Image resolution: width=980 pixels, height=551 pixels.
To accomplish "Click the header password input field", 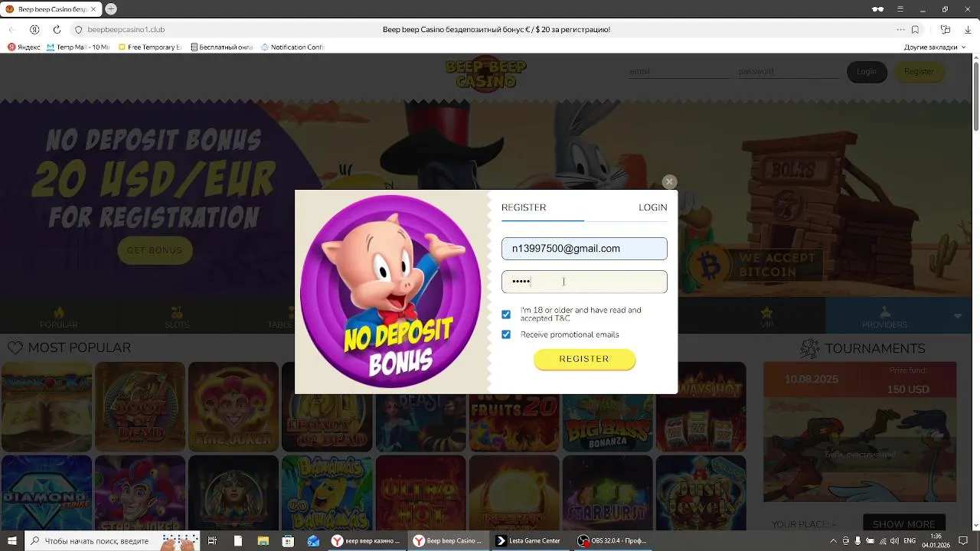I will (788, 71).
